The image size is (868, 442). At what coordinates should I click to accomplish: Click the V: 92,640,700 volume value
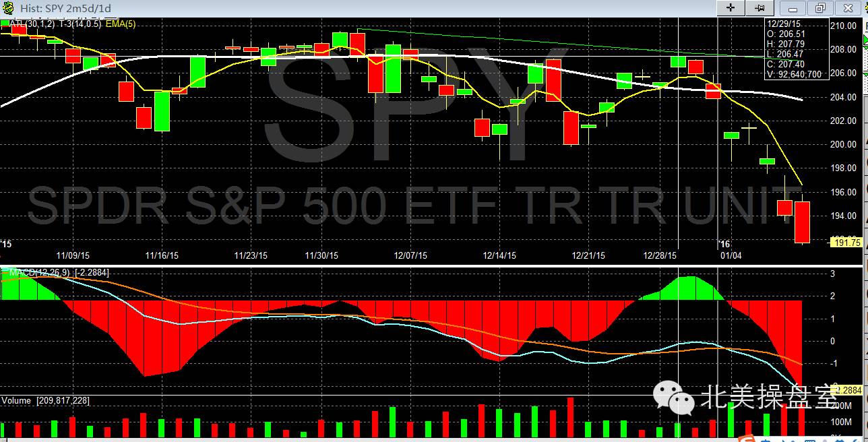pos(794,74)
